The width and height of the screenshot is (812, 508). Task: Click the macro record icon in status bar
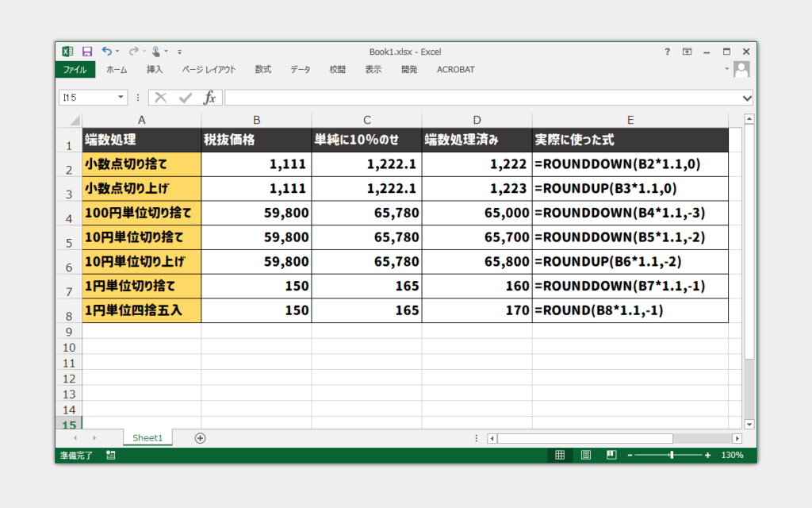coord(111,455)
